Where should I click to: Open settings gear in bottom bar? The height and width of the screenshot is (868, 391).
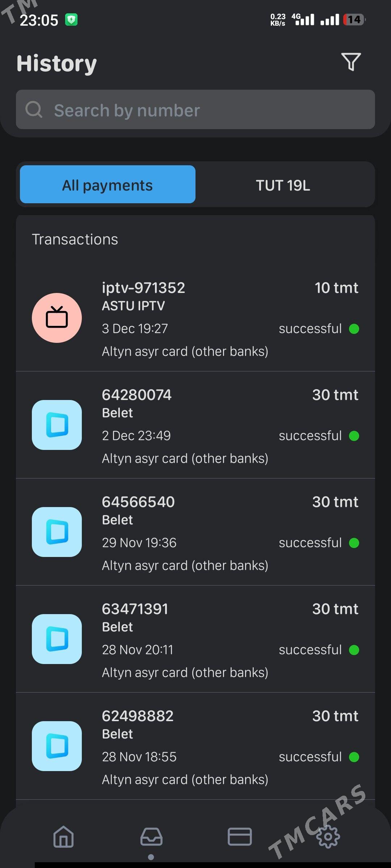coord(328,837)
